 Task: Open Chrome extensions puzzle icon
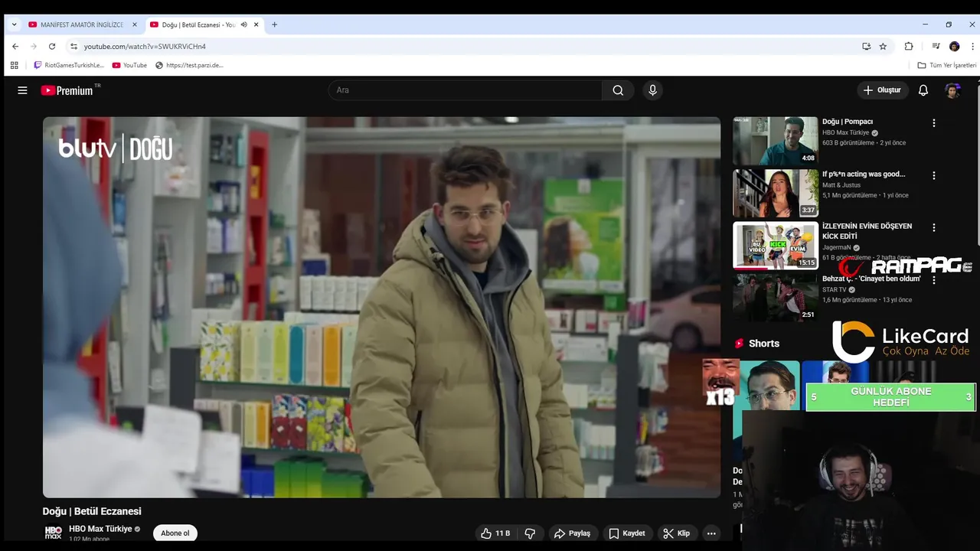pyautogui.click(x=909, y=46)
